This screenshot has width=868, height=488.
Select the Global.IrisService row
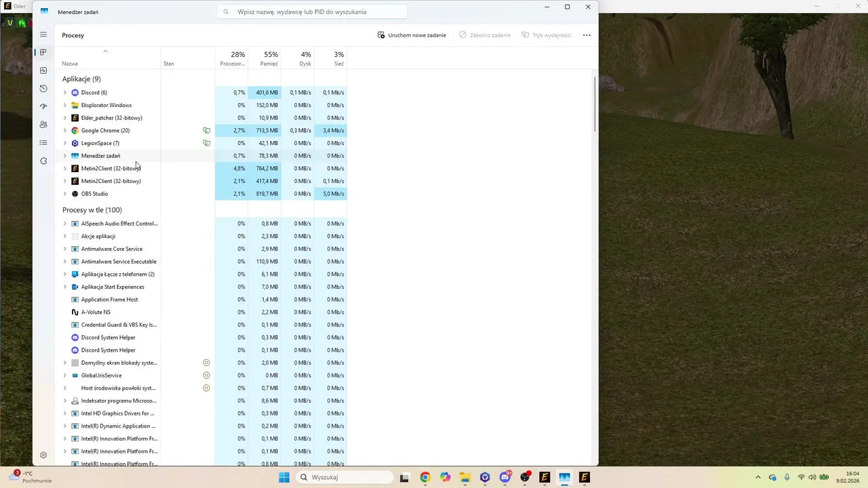pyautogui.click(x=201, y=375)
